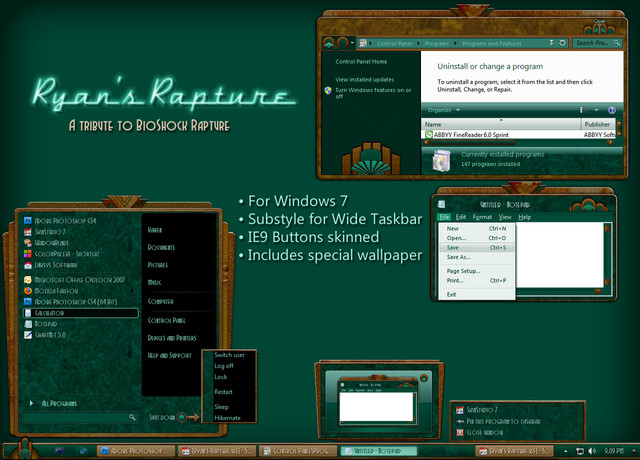Click the refresh icon in address bar
The image size is (640, 460).
pyautogui.click(x=562, y=43)
